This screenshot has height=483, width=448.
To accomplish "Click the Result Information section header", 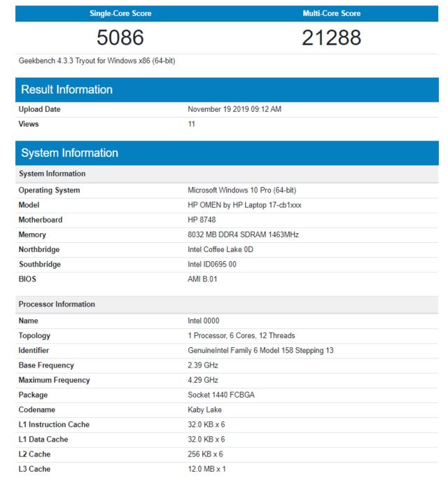I will pyautogui.click(x=227, y=90).
